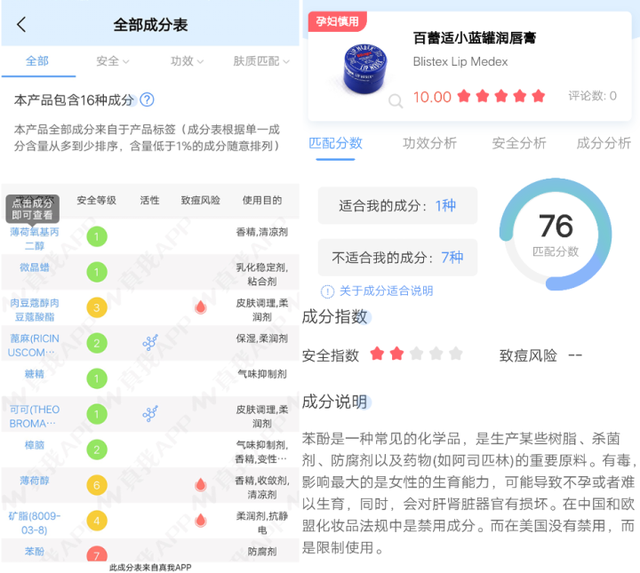
Task: Tap safety level 1 badge for 薄荷氧基丙二醇
Action: (97, 236)
